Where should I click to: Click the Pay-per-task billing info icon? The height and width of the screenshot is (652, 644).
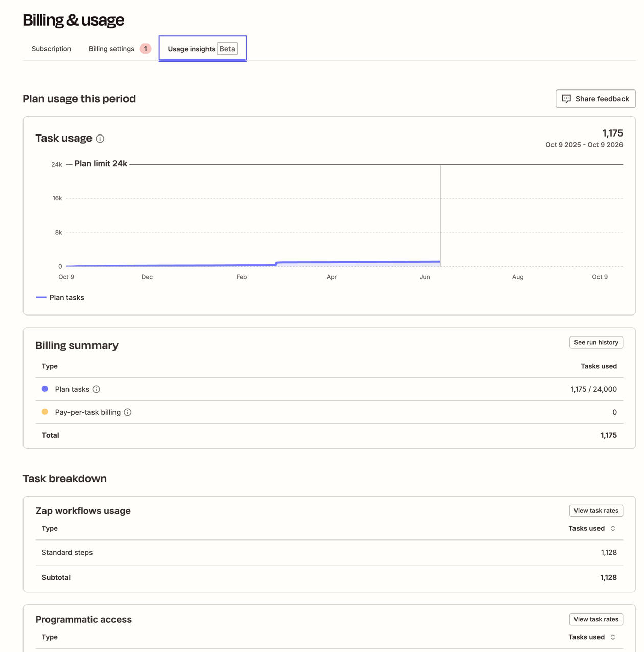[128, 412]
